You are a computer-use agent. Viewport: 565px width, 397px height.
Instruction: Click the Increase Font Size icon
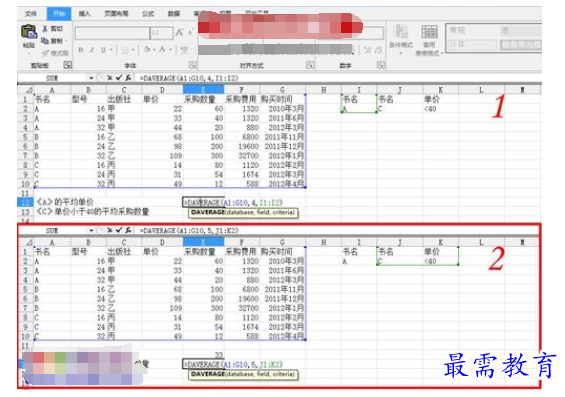pyautogui.click(x=179, y=33)
